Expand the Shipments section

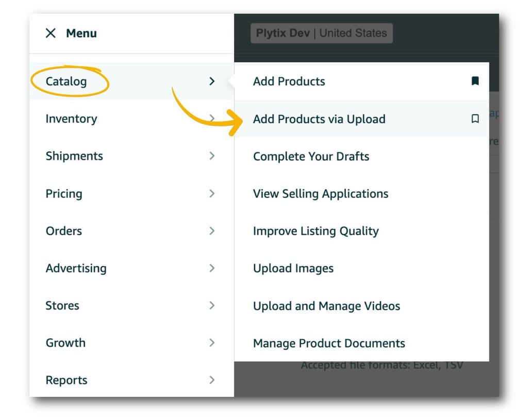(x=212, y=156)
